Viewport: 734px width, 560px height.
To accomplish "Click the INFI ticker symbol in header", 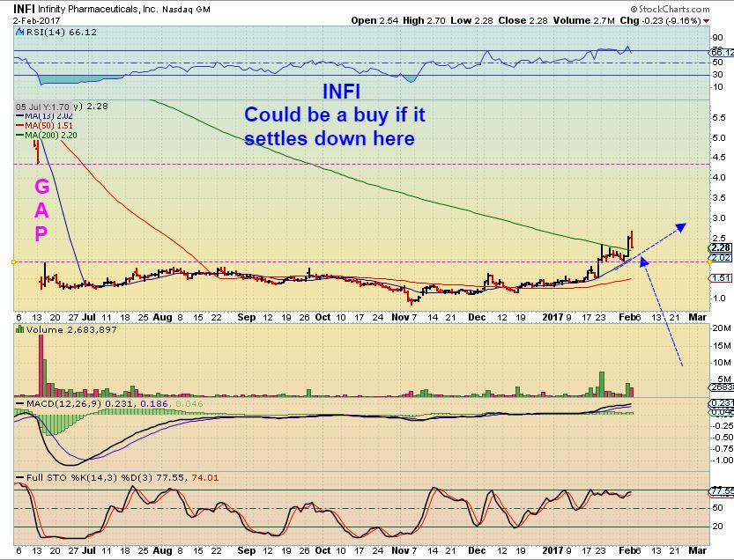I will point(24,9).
